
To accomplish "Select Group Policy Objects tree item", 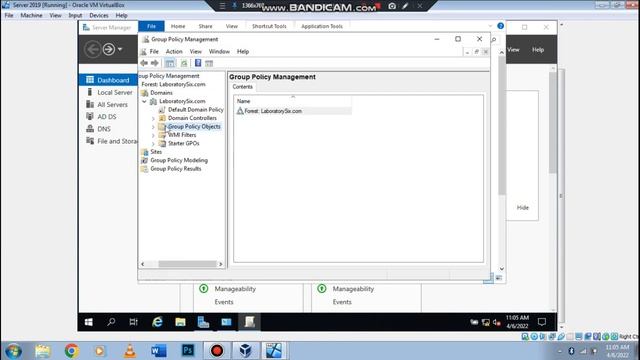I will [x=194, y=127].
